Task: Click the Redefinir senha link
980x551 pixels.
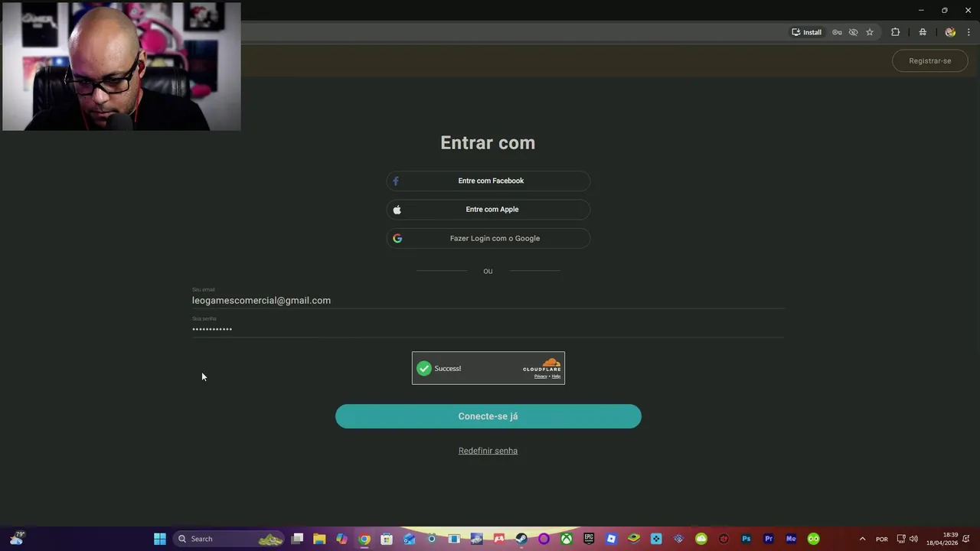Action: [488, 451]
